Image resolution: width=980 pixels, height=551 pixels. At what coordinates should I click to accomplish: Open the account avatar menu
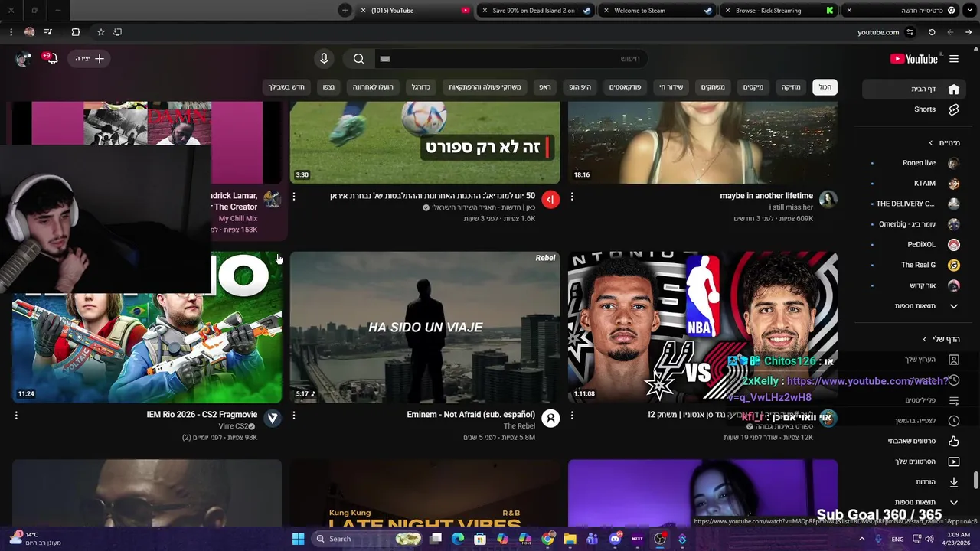[23, 59]
